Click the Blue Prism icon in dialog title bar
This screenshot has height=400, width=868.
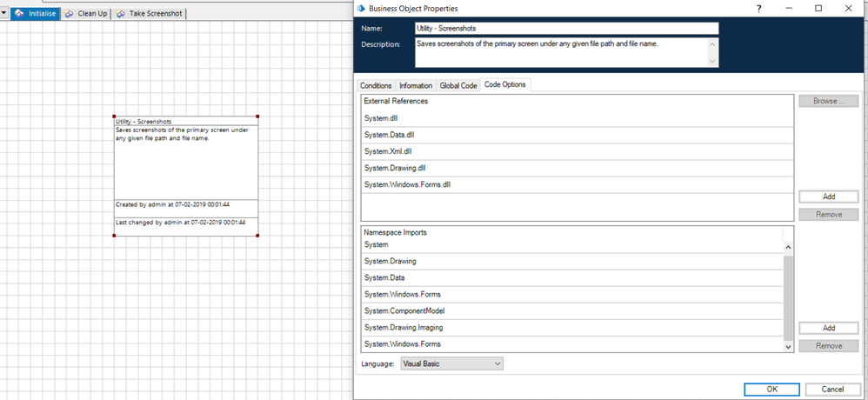[x=363, y=8]
